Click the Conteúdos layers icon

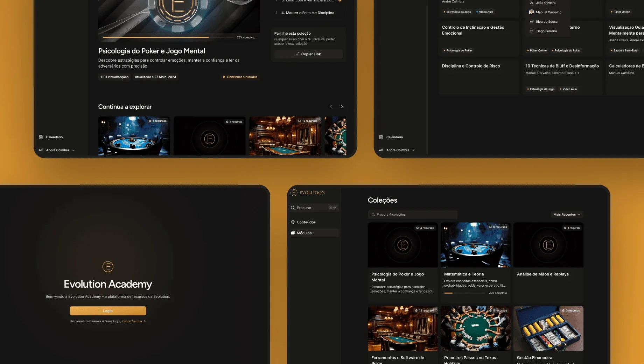click(293, 222)
